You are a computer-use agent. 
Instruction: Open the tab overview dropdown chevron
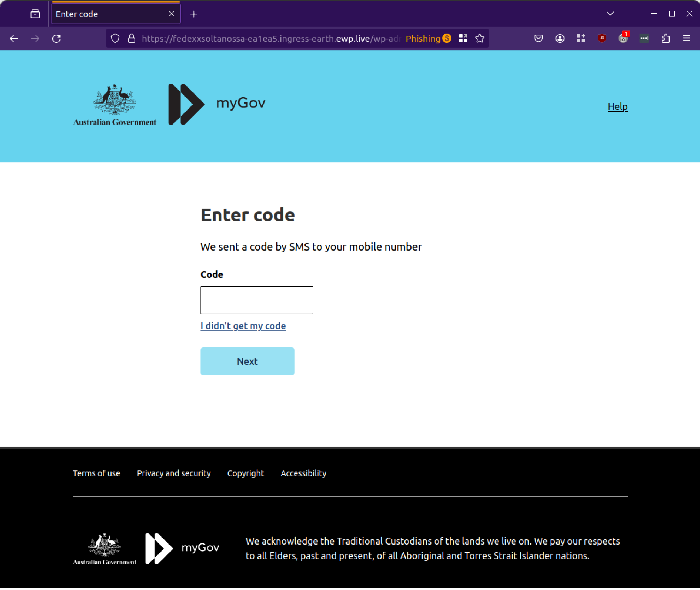coord(610,14)
